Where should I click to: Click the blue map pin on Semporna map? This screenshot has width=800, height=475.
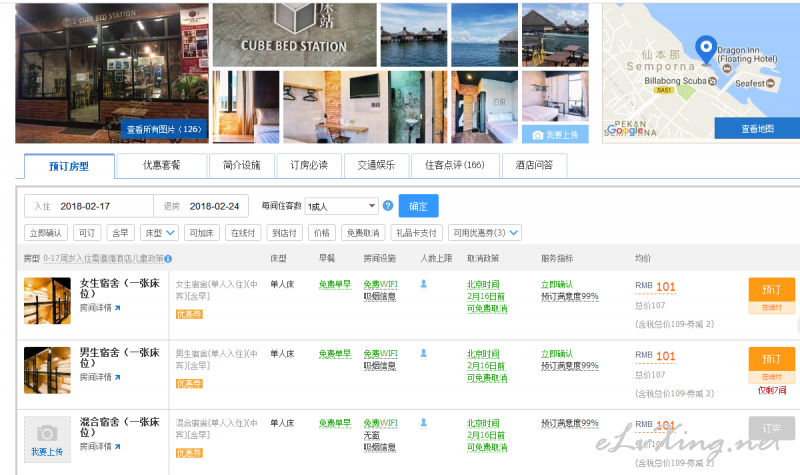[x=706, y=49]
